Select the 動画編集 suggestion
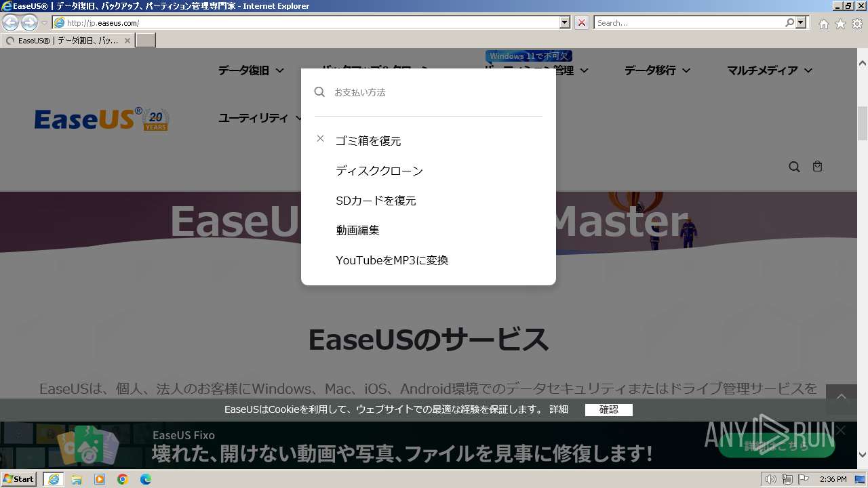This screenshot has width=868, height=488. (357, 230)
